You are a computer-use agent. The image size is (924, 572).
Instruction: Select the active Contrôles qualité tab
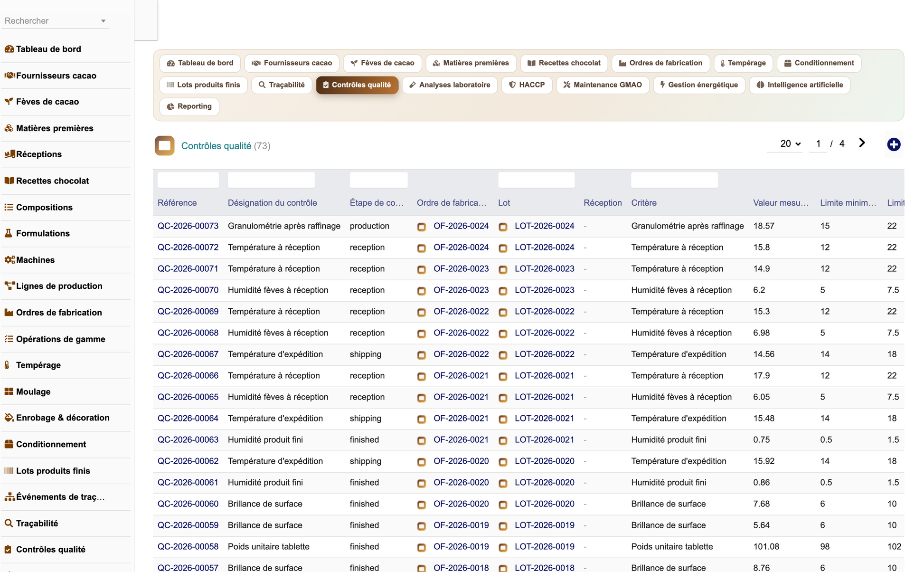coord(357,85)
